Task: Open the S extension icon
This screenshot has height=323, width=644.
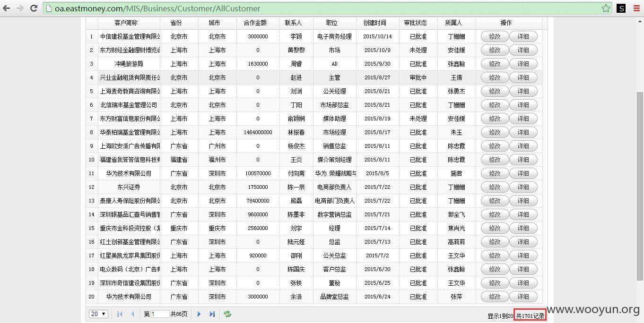Action: 621,8
